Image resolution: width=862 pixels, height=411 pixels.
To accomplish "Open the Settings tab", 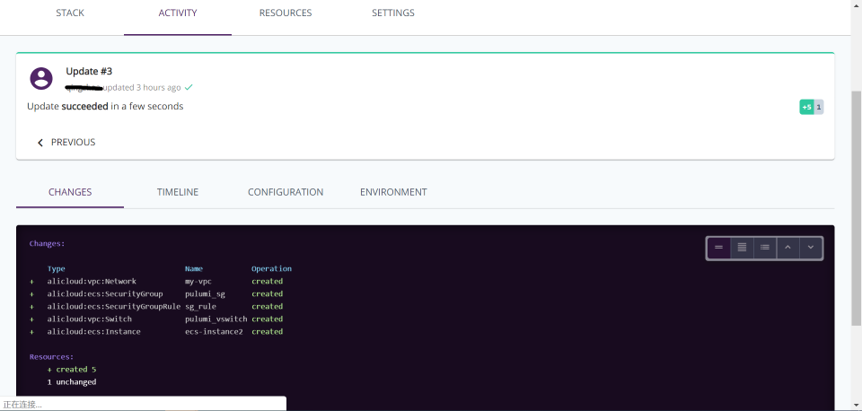I will point(393,13).
